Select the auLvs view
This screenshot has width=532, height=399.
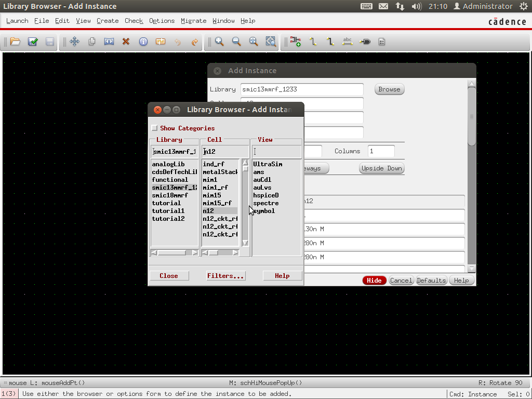[x=262, y=187]
